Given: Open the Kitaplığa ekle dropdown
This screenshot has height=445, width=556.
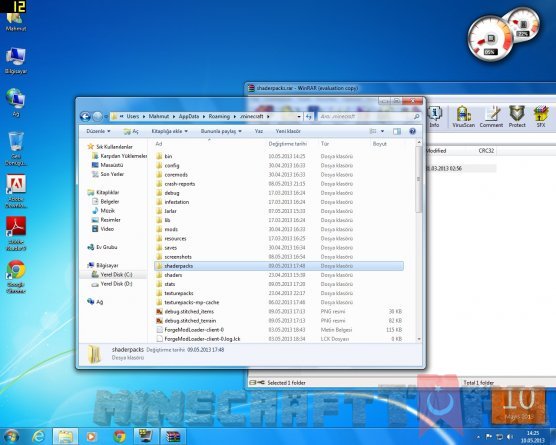Looking at the screenshot, I should (x=169, y=131).
